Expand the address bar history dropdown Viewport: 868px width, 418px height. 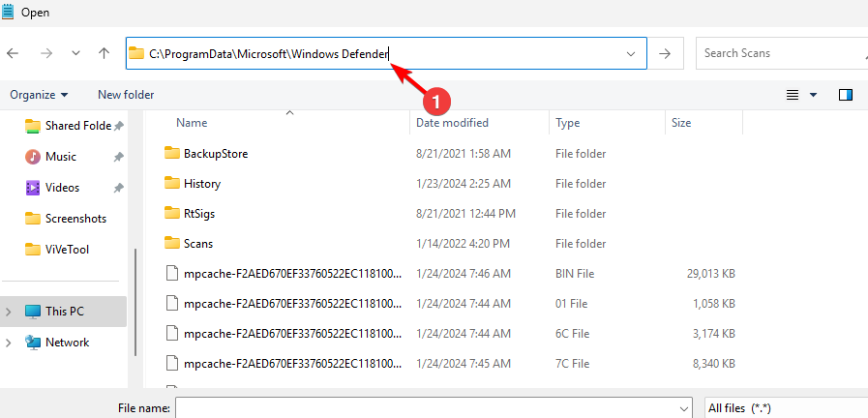tap(631, 54)
